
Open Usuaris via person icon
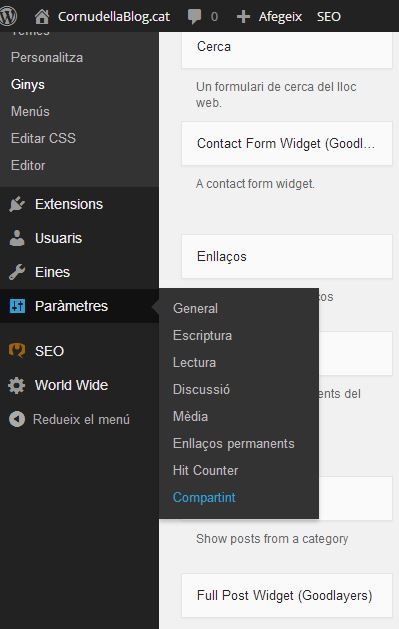(16, 238)
